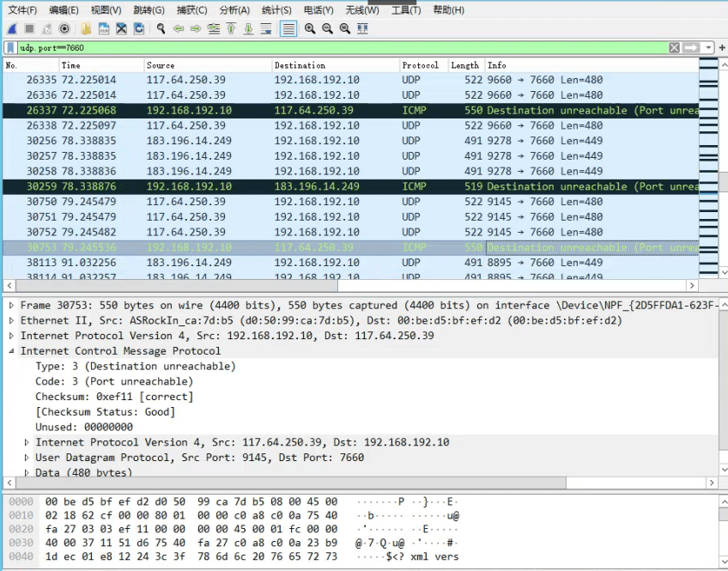Click the packet list horizontal scrollbar
The width and height of the screenshot is (728, 571).
(343, 286)
